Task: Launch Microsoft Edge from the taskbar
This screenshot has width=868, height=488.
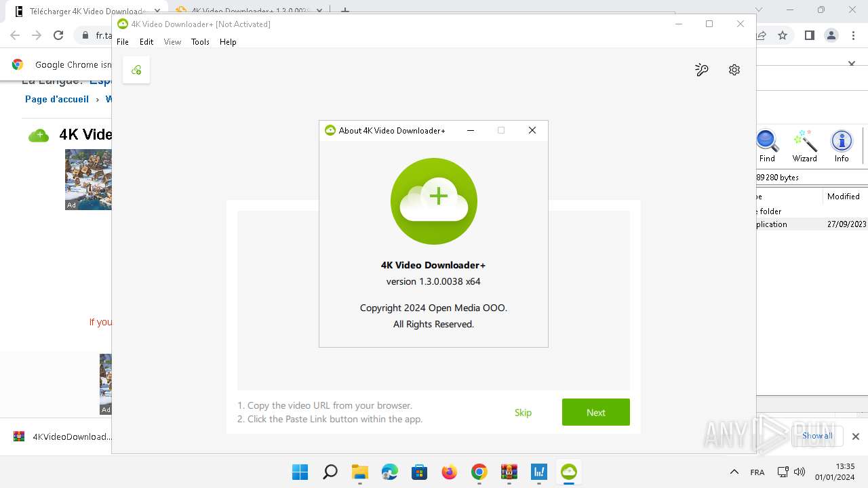Action: pyautogui.click(x=389, y=472)
